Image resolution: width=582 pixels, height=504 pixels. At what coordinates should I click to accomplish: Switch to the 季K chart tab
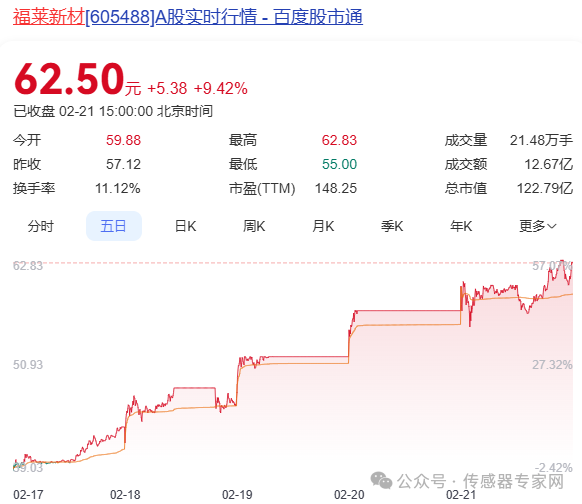392,226
